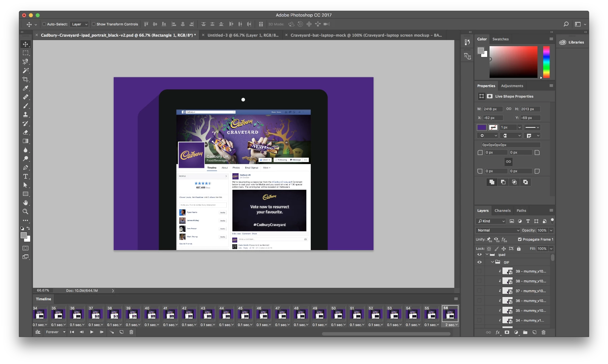Select the Type tool

(25, 176)
